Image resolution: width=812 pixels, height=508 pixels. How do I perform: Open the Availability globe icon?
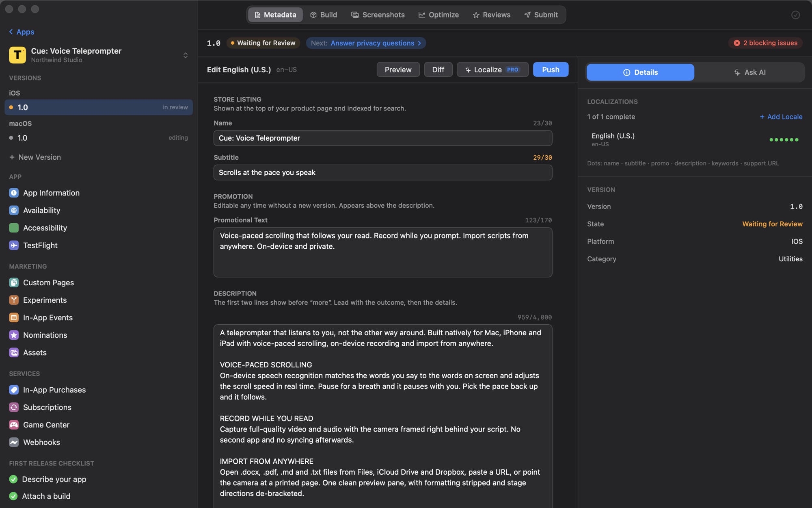pyautogui.click(x=14, y=210)
